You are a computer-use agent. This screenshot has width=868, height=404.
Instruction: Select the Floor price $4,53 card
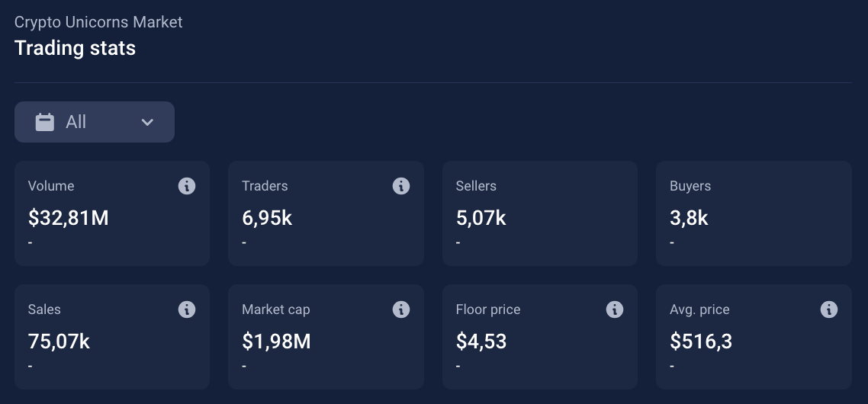(x=540, y=337)
